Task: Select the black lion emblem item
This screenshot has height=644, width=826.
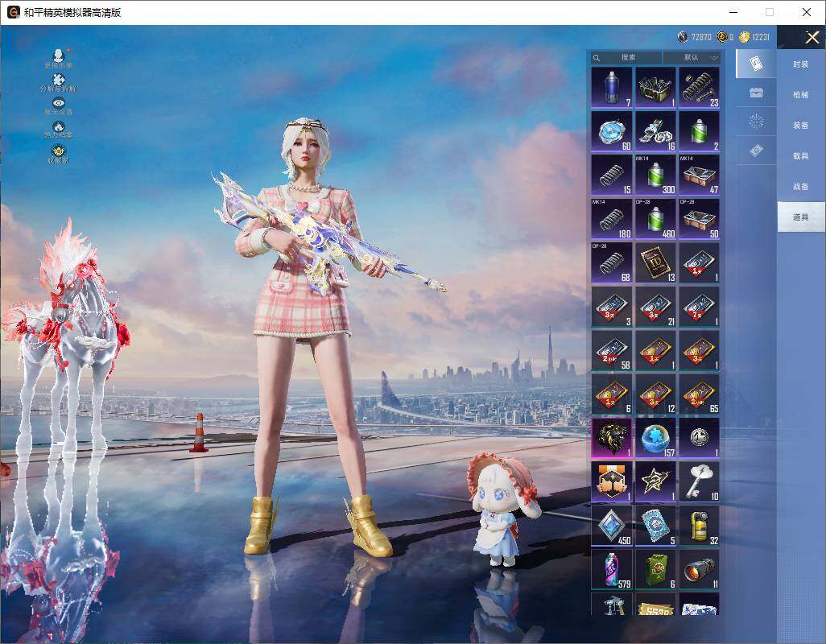Action: pos(612,438)
